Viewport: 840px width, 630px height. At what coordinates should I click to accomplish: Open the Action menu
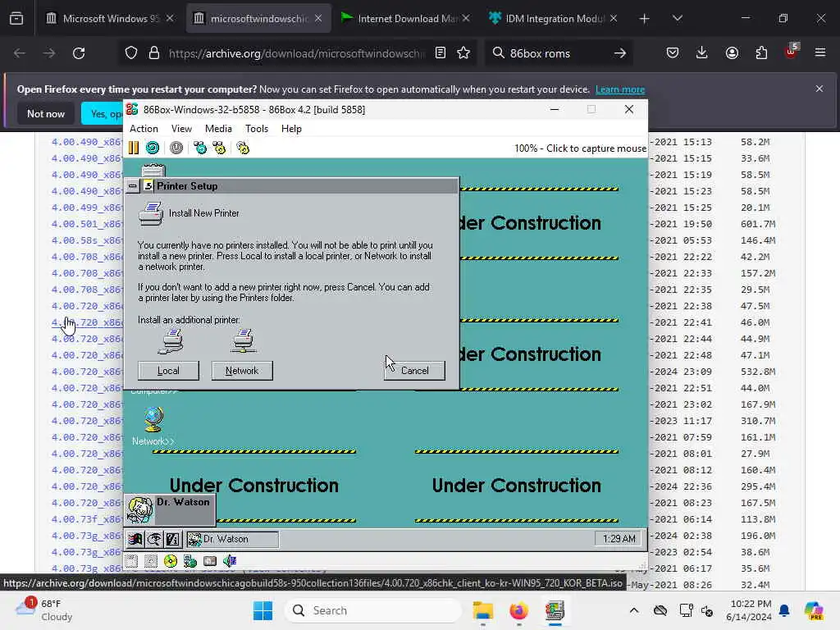point(144,129)
